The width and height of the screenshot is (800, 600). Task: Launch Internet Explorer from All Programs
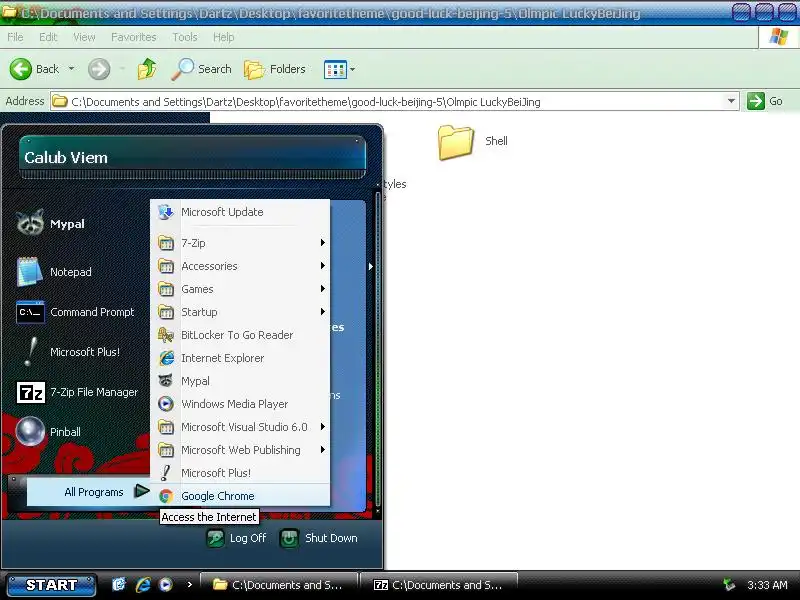tap(240, 358)
